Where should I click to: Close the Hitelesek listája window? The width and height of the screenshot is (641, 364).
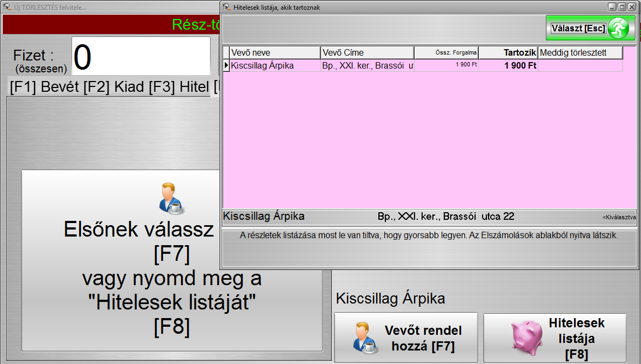[x=631, y=7]
